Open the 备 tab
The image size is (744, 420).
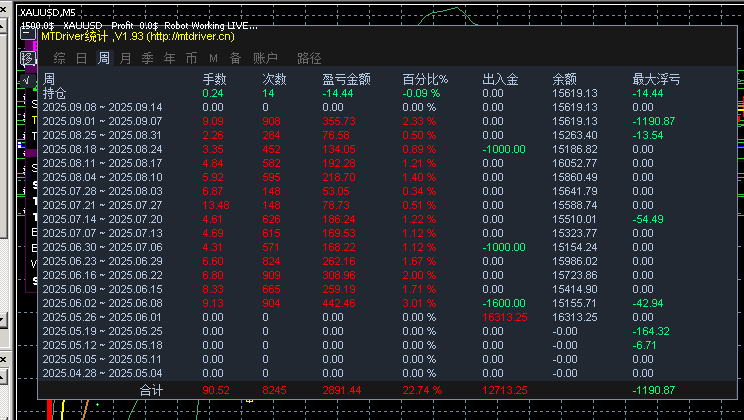click(235, 58)
